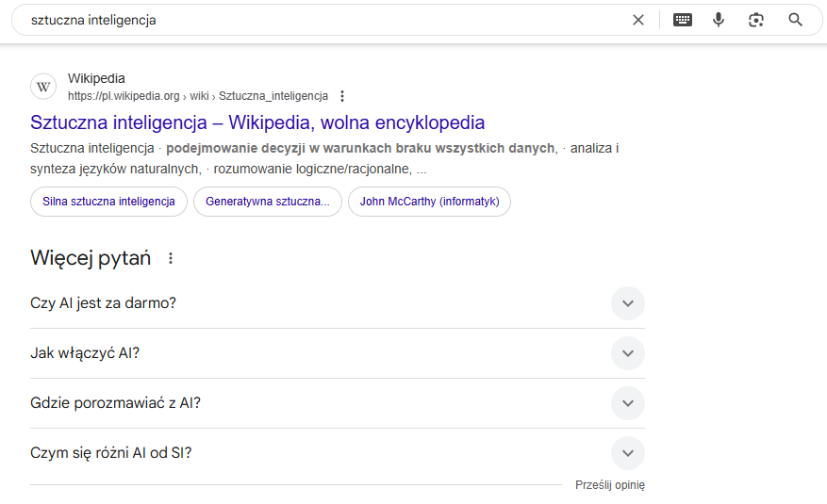Expand the Czy AI jest za darmo? chevron
This screenshot has width=827, height=504.
pyautogui.click(x=628, y=303)
